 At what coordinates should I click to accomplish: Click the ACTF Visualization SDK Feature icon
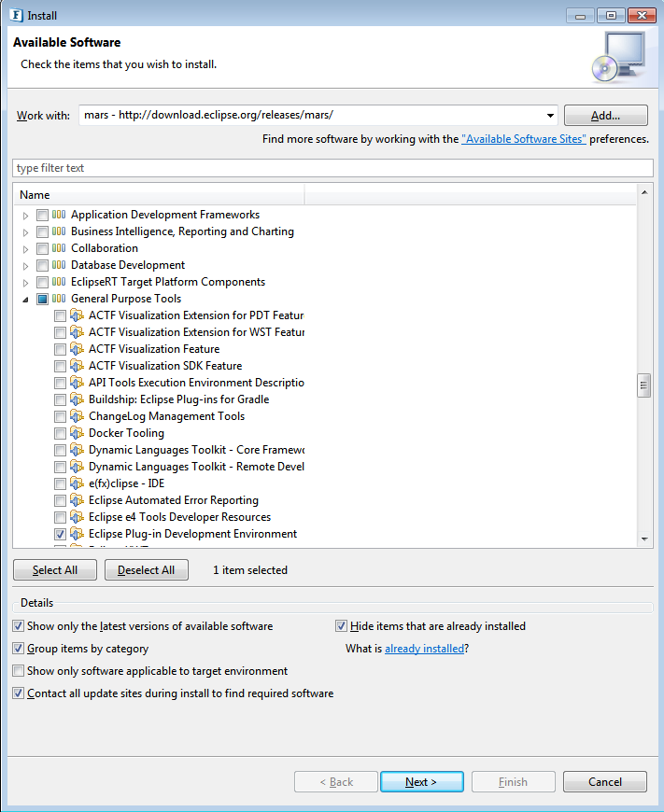coord(77,366)
